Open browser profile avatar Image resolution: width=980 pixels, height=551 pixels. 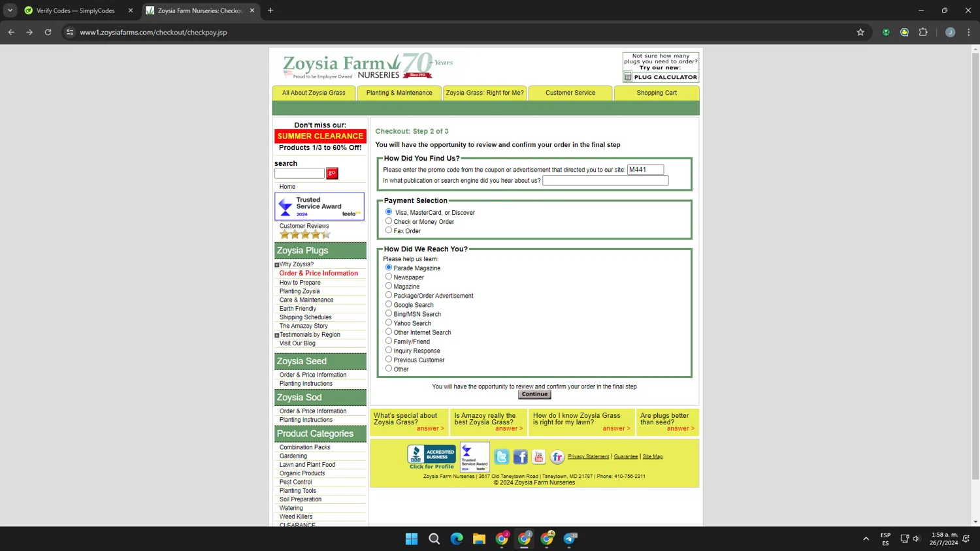[950, 32]
